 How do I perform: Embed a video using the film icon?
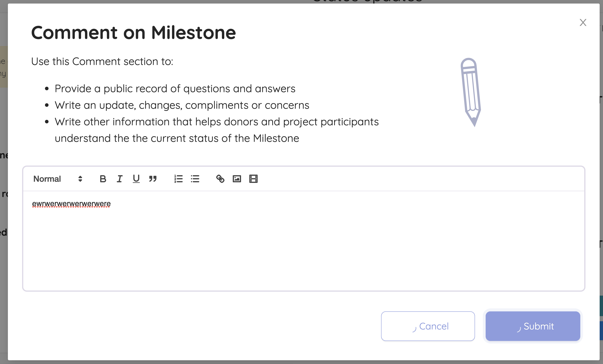pos(253,179)
